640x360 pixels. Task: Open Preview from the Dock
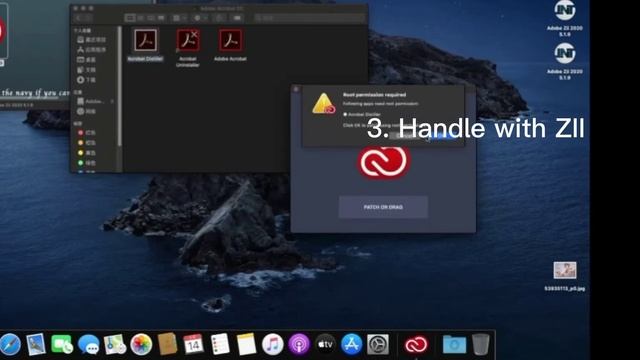tap(36, 344)
